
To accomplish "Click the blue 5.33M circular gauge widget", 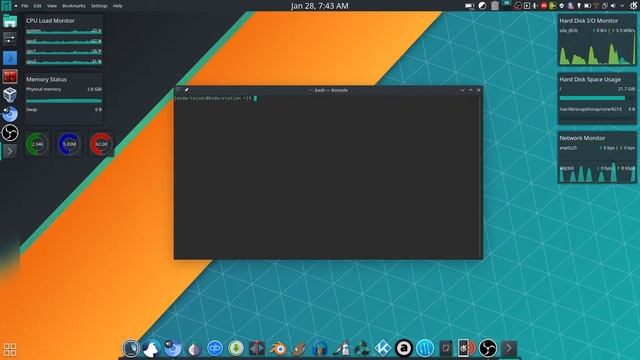I will click(69, 144).
